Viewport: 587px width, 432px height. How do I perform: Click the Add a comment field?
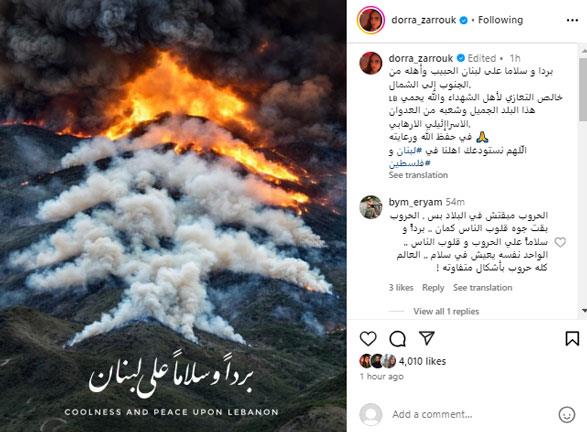(x=472, y=414)
